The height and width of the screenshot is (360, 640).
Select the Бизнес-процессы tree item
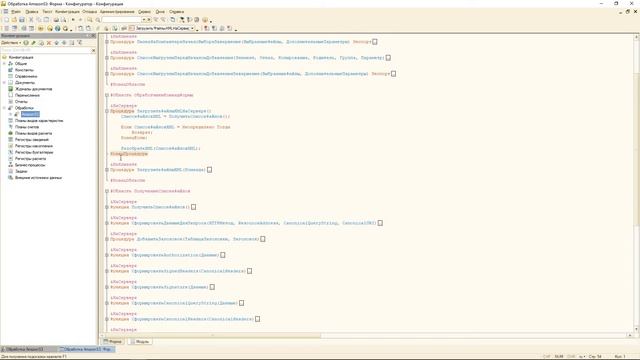click(x=30, y=165)
